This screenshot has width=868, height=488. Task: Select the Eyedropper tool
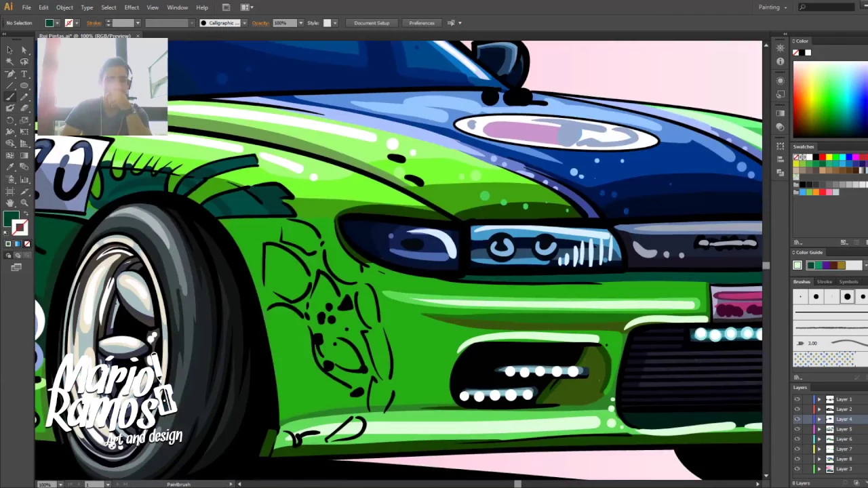pos(9,167)
